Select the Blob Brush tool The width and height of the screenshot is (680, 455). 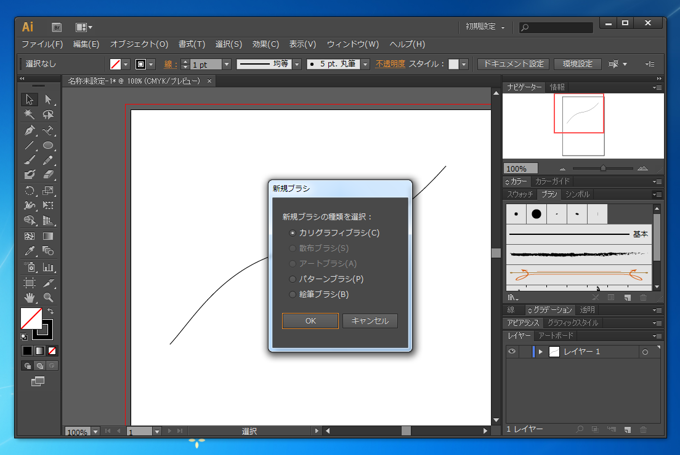click(29, 175)
